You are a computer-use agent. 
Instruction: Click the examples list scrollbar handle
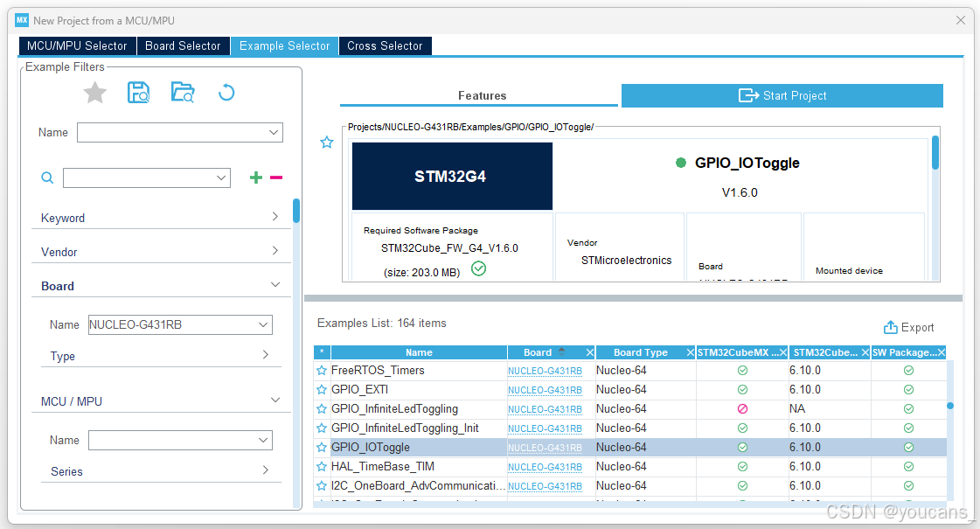tap(950, 406)
